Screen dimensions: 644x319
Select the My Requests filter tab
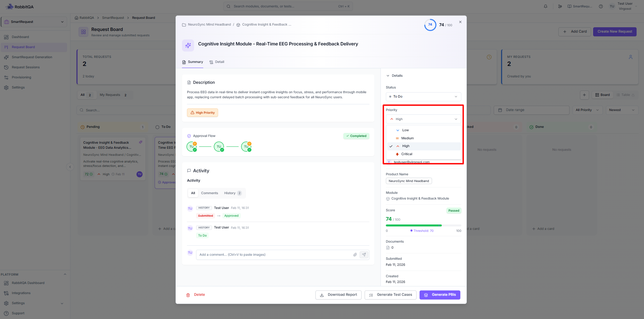(x=114, y=95)
